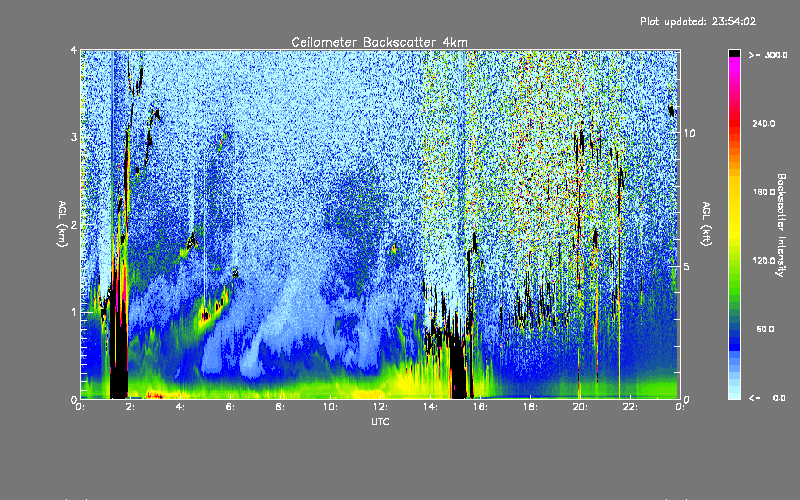Screen dimensions: 800x500
Task: Click the "14:" UTC tick label
Action: (430, 407)
